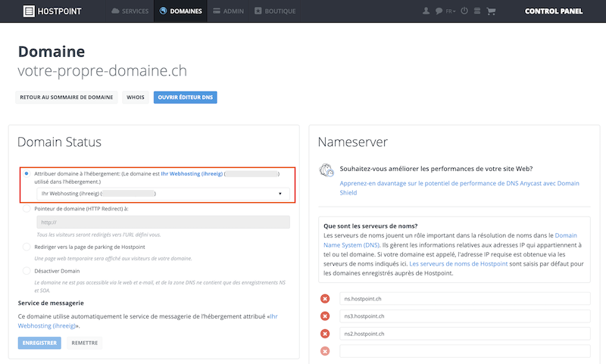Viewport: 606px width, 364px height.
Task: Click the http:// redirect URL field
Action: pyautogui.click(x=163, y=222)
